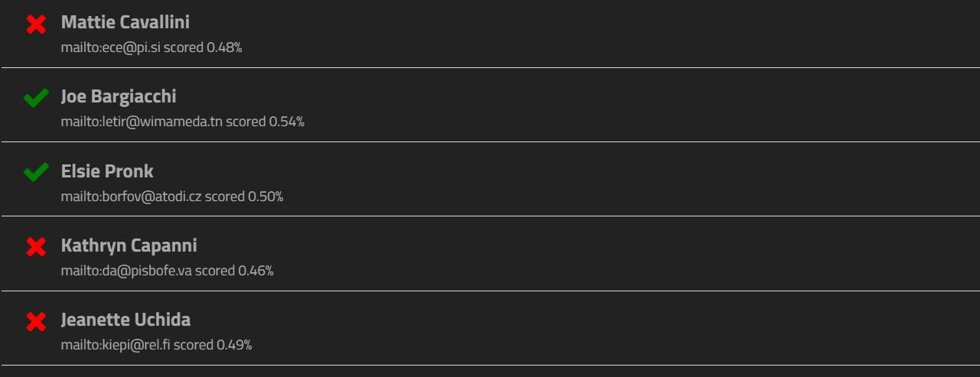Choose the Kathryn Capanni name heading
The image size is (980, 377).
click(129, 245)
